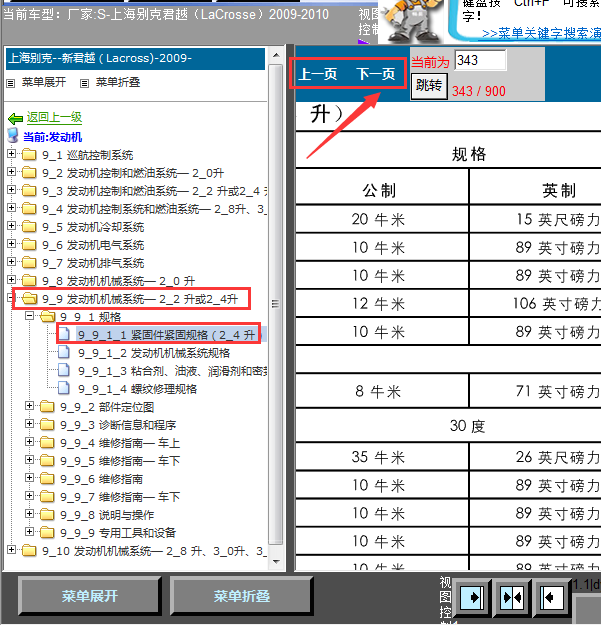Image resolution: width=601 pixels, height=625 pixels.
Task: Click the right-arrow view control icon at bottom
Action: (471, 597)
